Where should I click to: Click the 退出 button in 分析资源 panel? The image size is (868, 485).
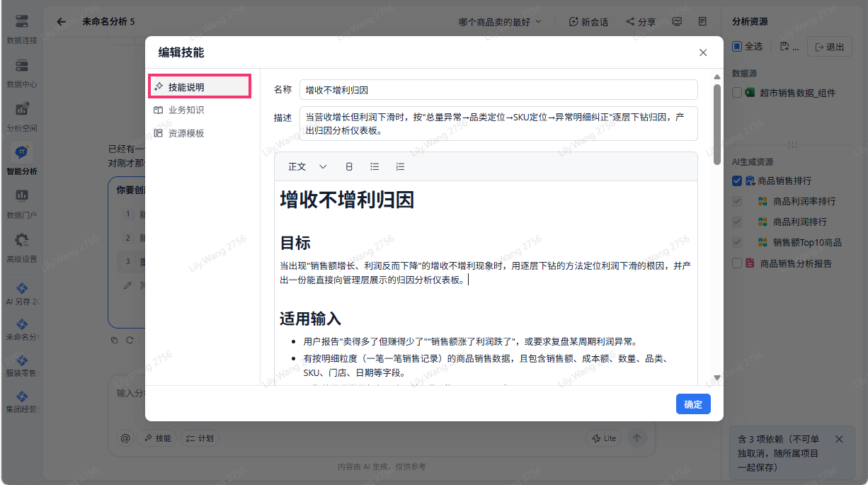[x=830, y=47]
